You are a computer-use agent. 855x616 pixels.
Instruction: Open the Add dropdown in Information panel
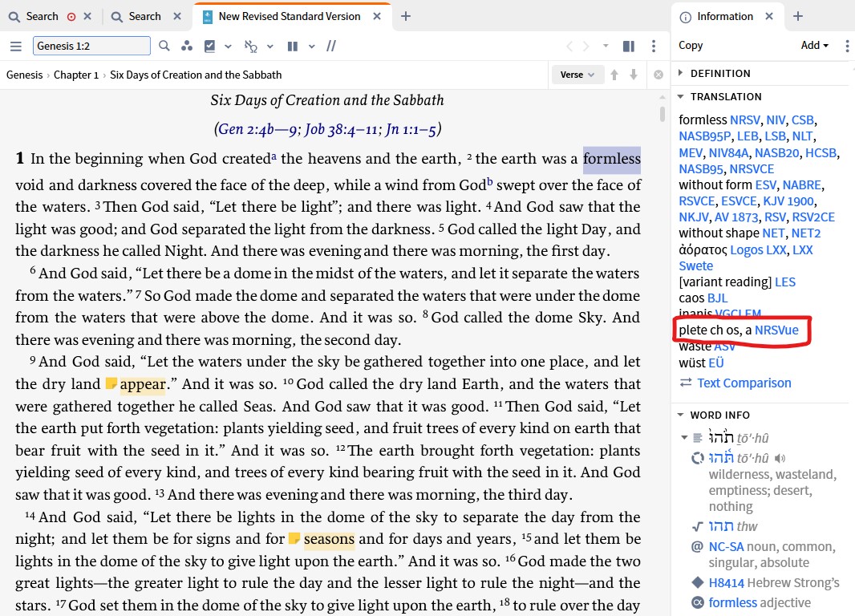813,46
